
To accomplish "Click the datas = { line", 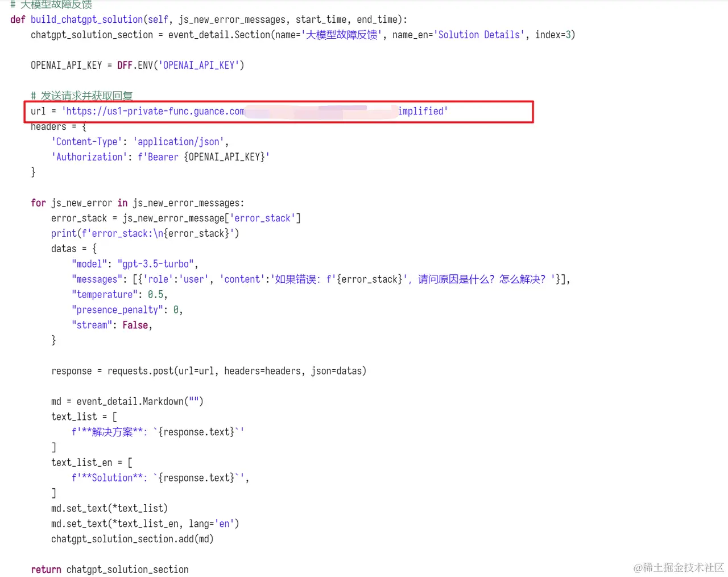I will click(x=74, y=249).
